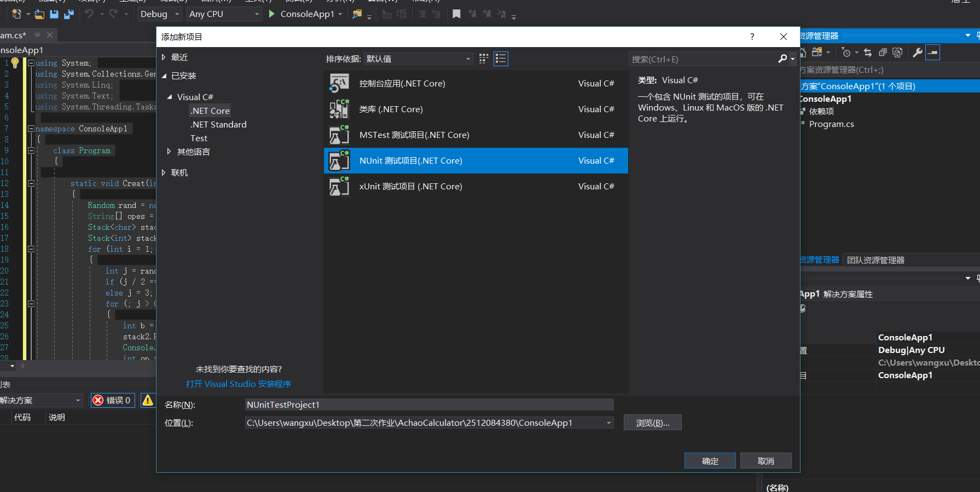
Task: Collapse the Visual C# tree node
Action: 170,97
